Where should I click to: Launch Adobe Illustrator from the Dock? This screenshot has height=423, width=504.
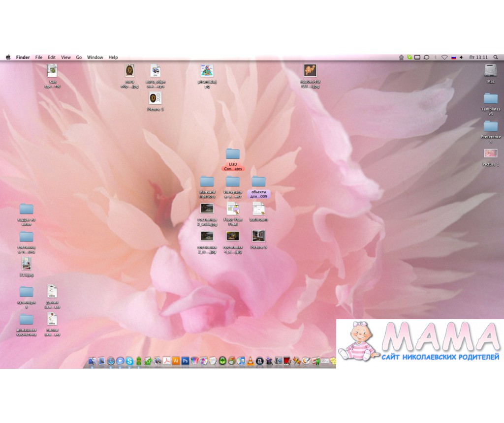point(176,361)
